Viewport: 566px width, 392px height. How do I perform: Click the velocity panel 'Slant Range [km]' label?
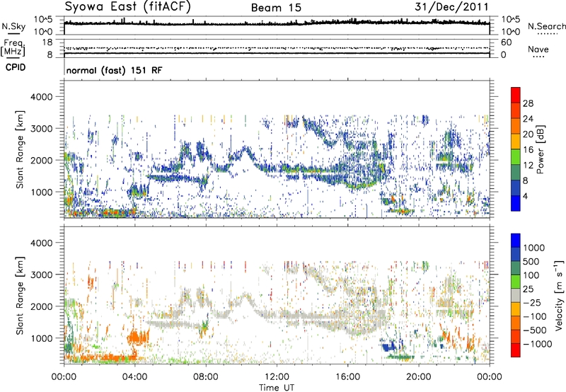click(x=20, y=295)
